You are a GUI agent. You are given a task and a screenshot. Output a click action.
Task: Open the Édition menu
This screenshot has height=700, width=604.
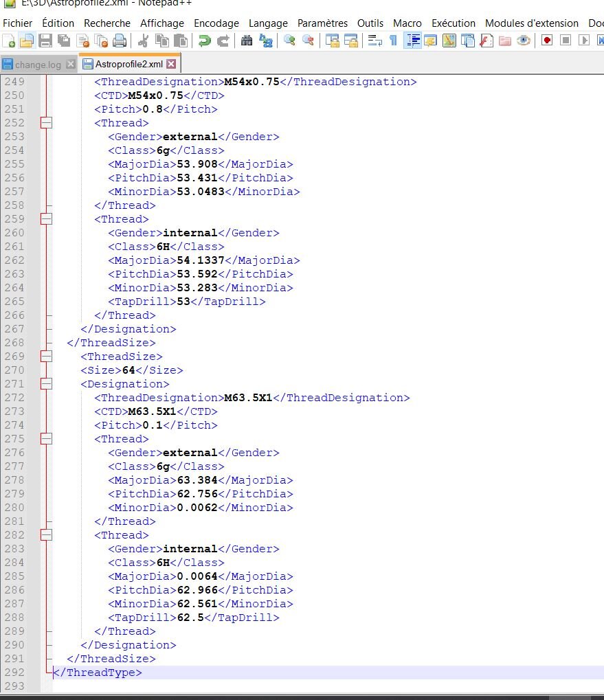[58, 23]
